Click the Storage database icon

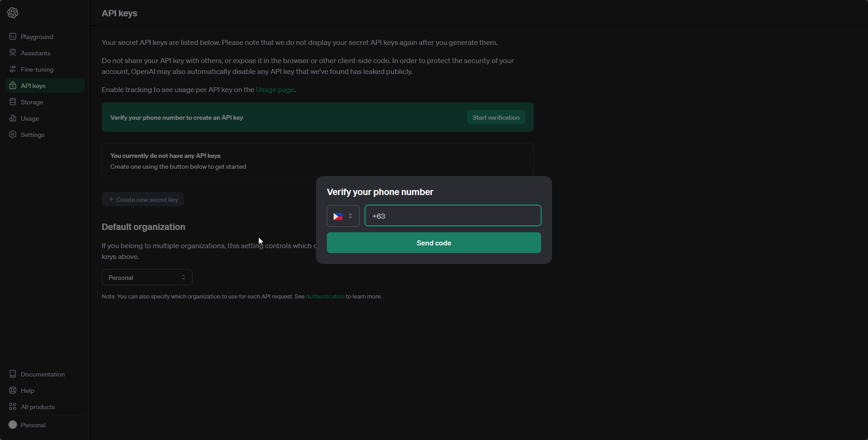pos(13,102)
